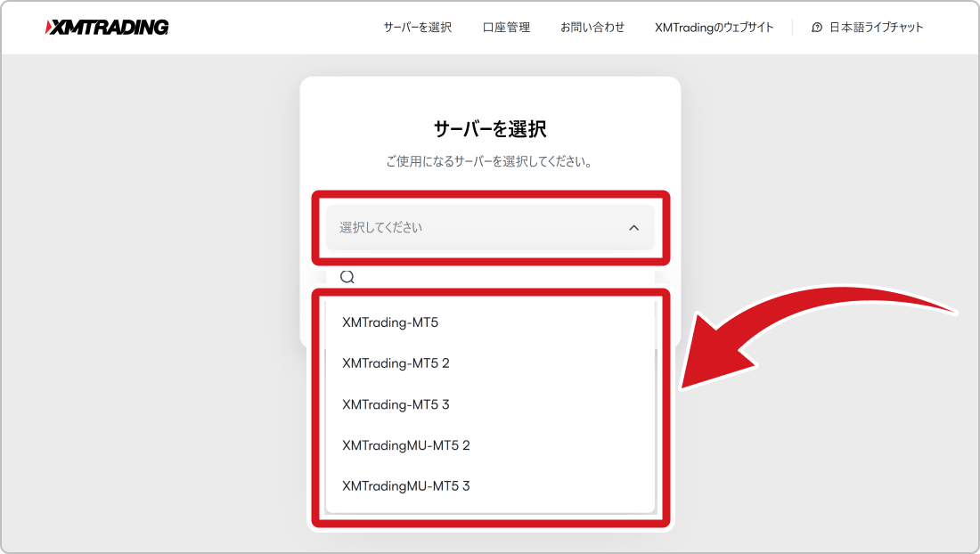Select XMTrading-MT5 server
Viewport: 980px width, 554px height.
tap(489, 322)
